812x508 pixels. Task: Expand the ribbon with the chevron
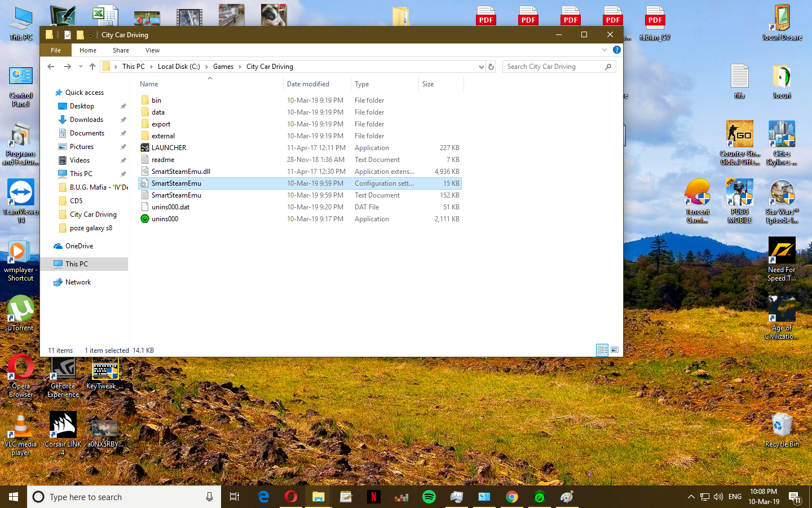(604, 50)
